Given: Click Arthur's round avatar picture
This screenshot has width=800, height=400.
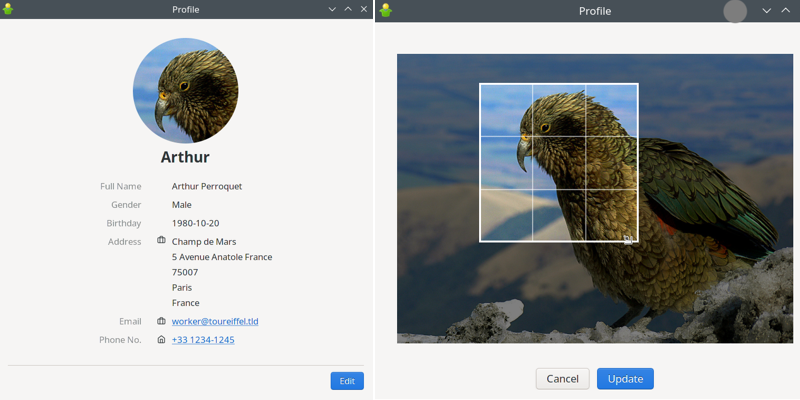Looking at the screenshot, I should (x=185, y=90).
